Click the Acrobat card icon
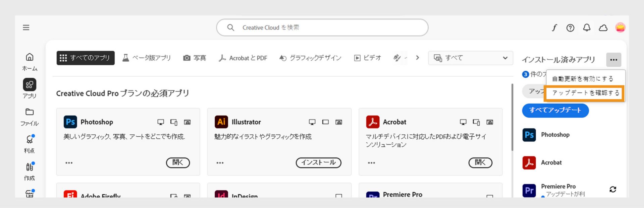Image resolution: width=644 pixels, height=208 pixels. 373,122
